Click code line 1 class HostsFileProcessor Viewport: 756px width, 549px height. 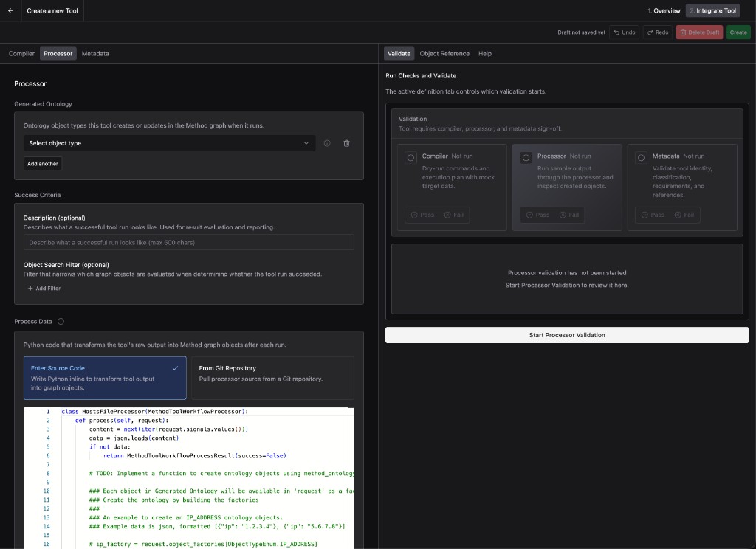click(x=155, y=412)
